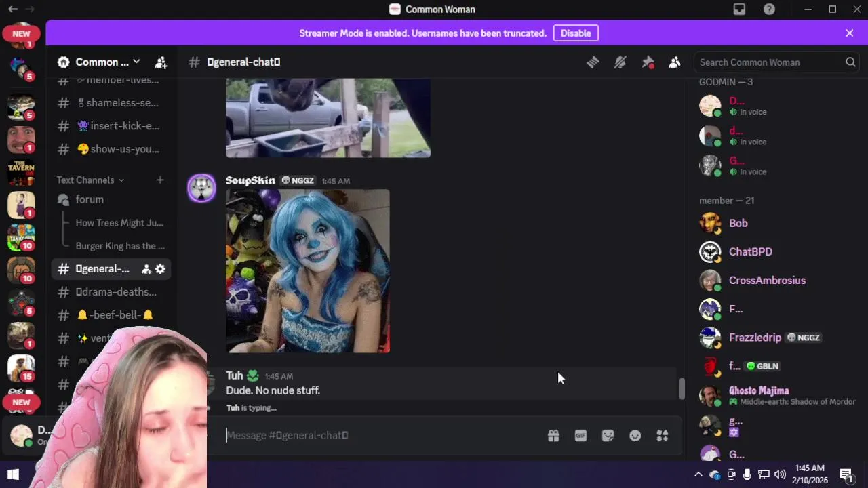Focus the Message #general-chat input box

tap(383, 435)
